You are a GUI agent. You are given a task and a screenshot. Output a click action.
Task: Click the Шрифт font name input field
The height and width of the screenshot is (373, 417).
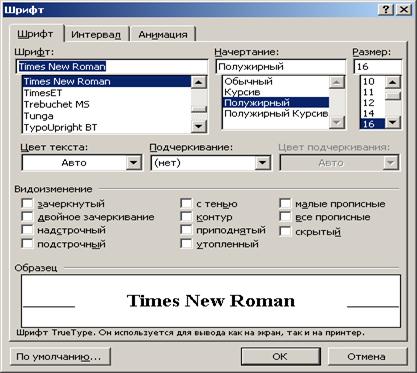[x=111, y=67]
